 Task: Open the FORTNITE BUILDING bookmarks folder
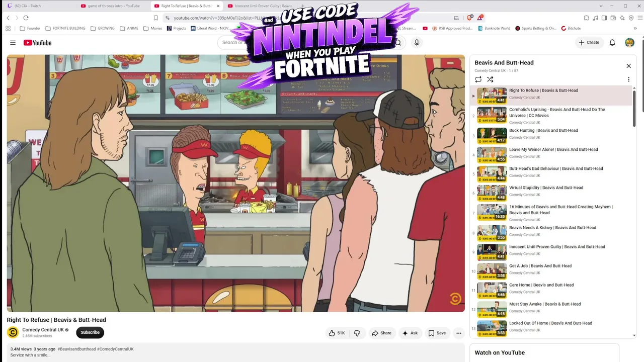[x=65, y=29]
